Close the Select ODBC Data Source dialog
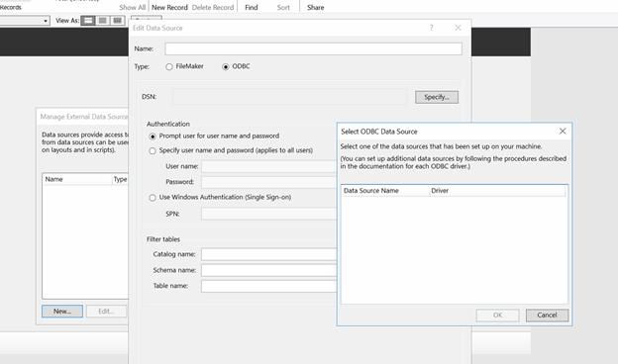This screenshot has height=364, width=618. point(563,131)
